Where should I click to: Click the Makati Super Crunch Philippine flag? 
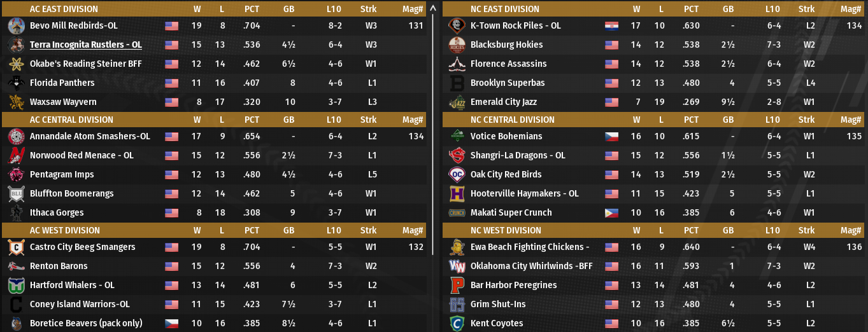[611, 213]
